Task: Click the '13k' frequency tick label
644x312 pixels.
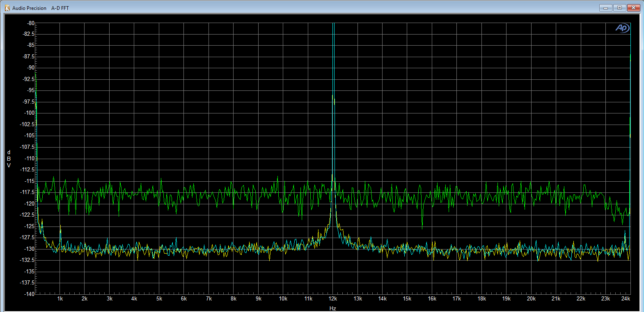Action: [x=358, y=299]
